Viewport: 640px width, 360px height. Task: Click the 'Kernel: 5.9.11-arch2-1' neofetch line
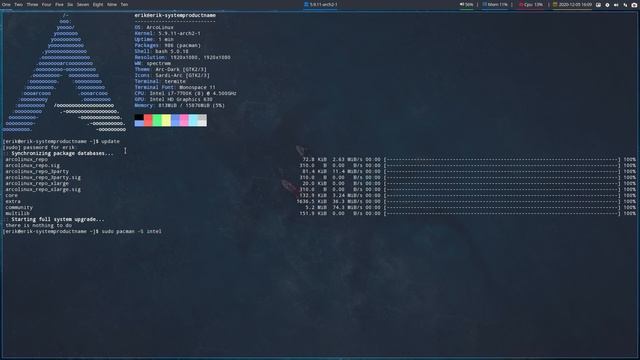tap(167, 33)
